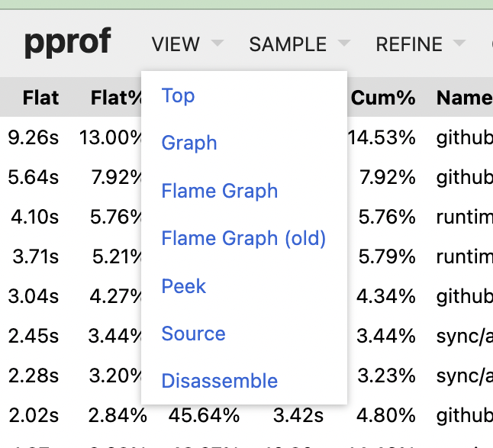Sort by the Name column header
Viewport: 493px width, 448px height.
point(465,98)
